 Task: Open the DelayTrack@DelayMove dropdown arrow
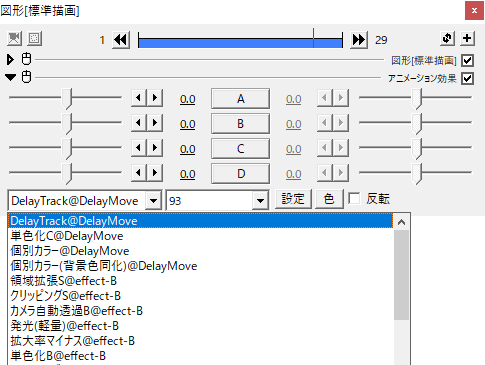(x=153, y=201)
